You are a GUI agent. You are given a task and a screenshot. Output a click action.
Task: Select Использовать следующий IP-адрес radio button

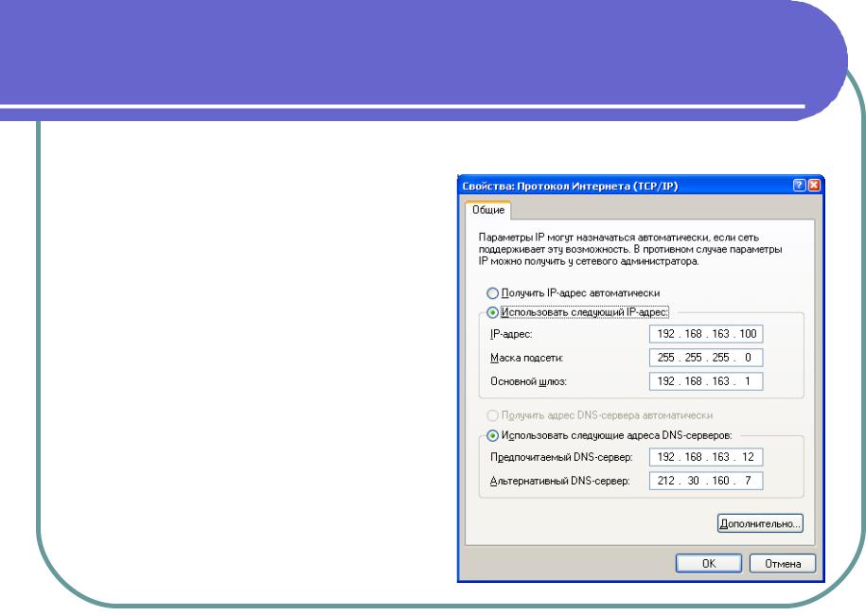click(492, 312)
